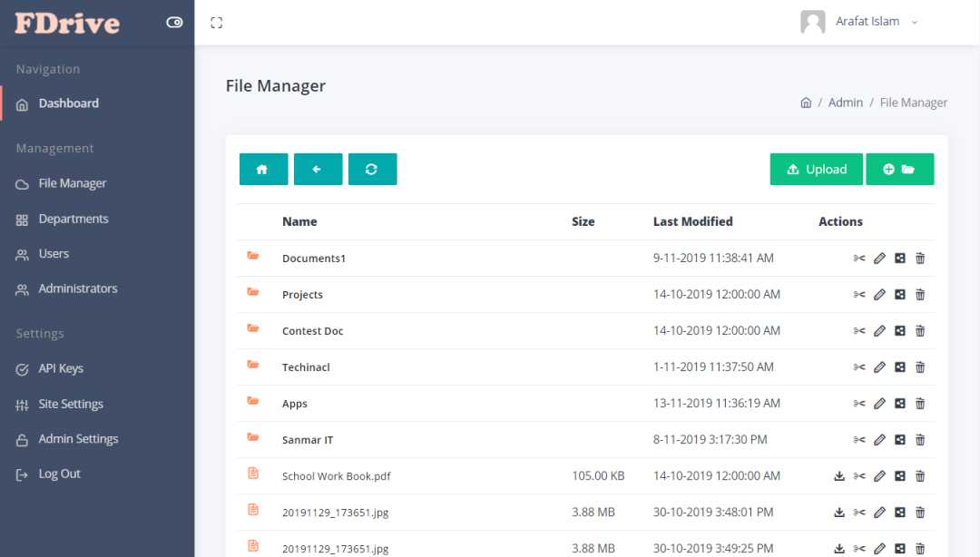Download School Work Book.pdf
Viewport: 980px width, 557px height.
click(x=839, y=476)
